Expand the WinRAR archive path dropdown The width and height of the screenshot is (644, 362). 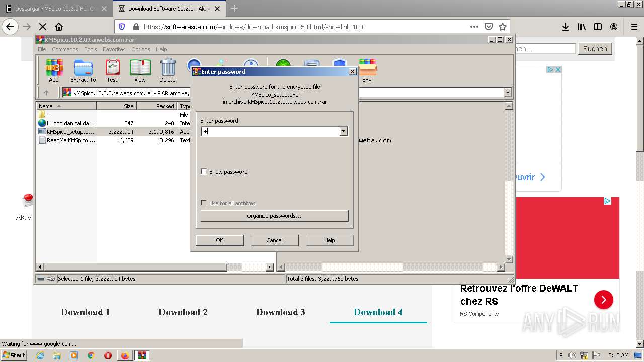click(x=508, y=93)
